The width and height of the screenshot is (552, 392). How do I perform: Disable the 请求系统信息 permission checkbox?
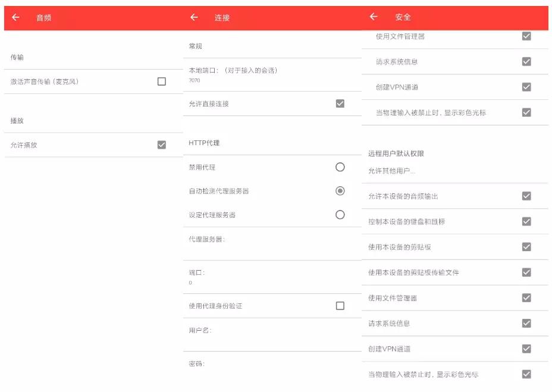(526, 61)
